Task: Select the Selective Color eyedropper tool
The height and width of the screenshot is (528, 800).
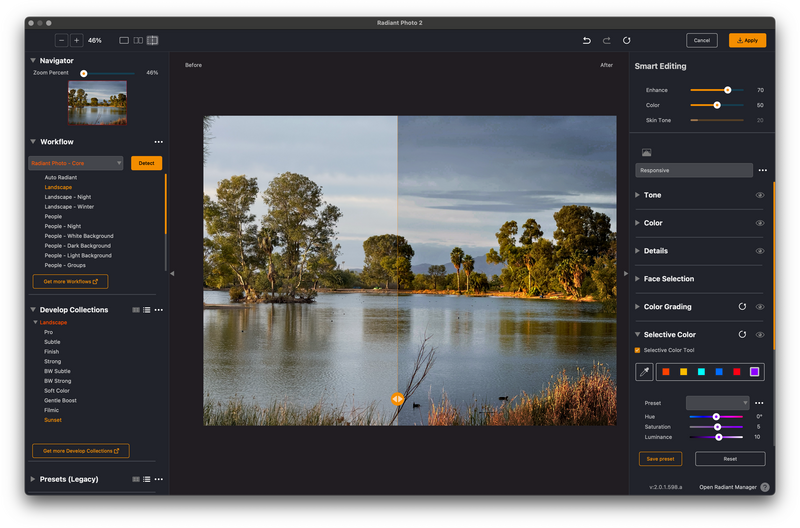Action: click(x=644, y=372)
